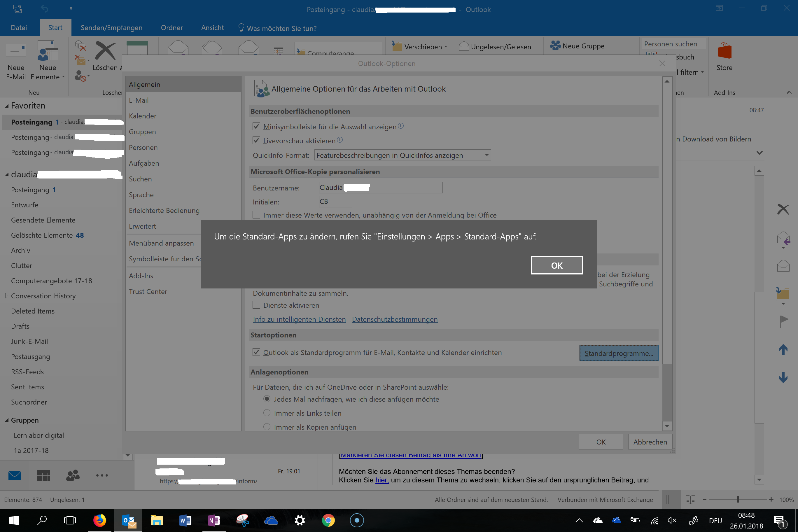Click the flag icon in reading pane
Image resolution: width=798 pixels, height=532 pixels.
pos(784,321)
